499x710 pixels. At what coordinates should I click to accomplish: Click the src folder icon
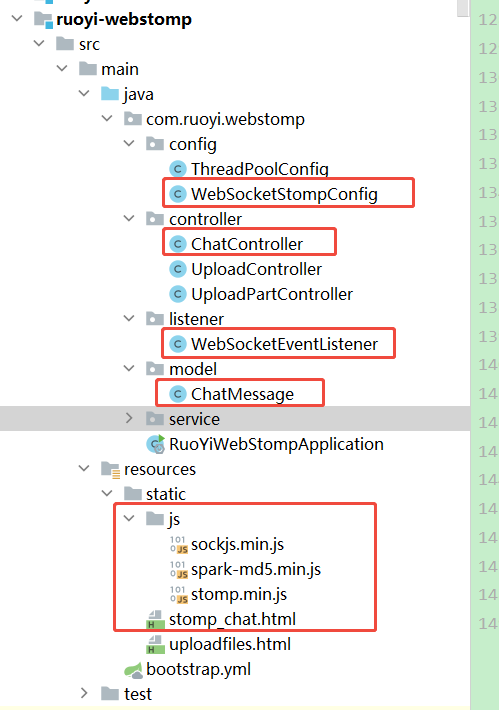(x=65, y=44)
